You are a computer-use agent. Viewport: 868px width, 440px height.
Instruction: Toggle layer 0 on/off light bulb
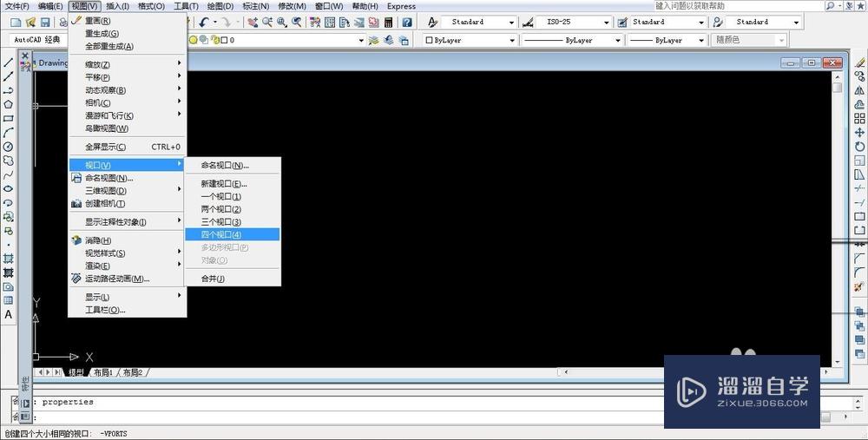coord(194,40)
